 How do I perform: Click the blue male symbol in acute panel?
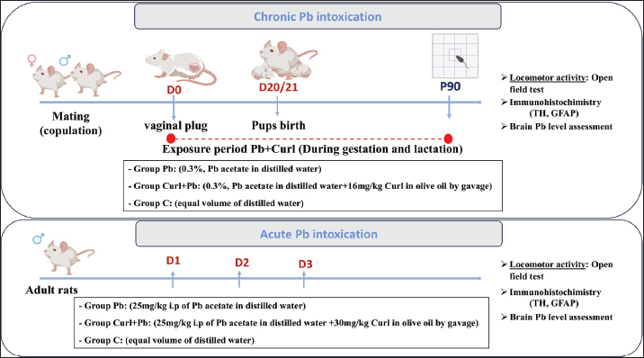tap(38, 238)
